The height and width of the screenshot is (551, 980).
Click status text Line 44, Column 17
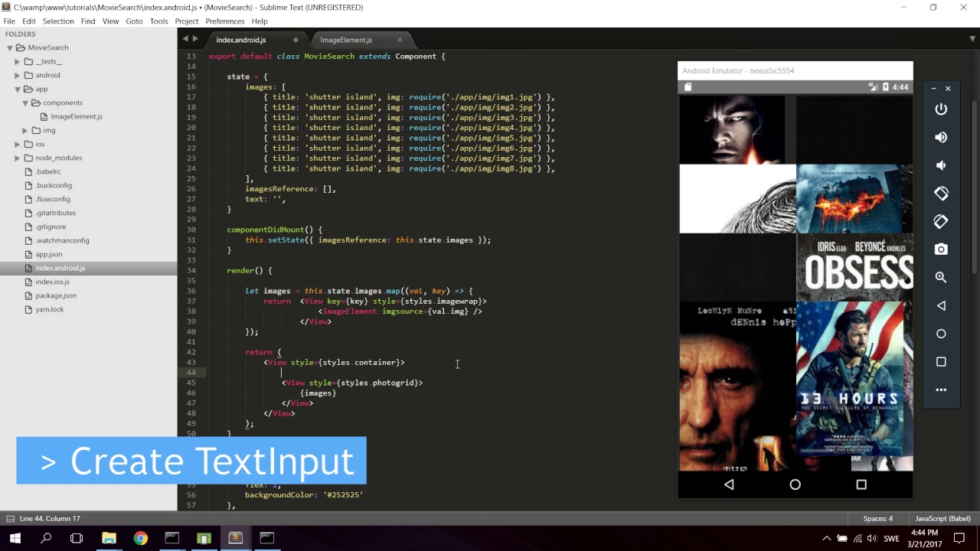click(50, 518)
